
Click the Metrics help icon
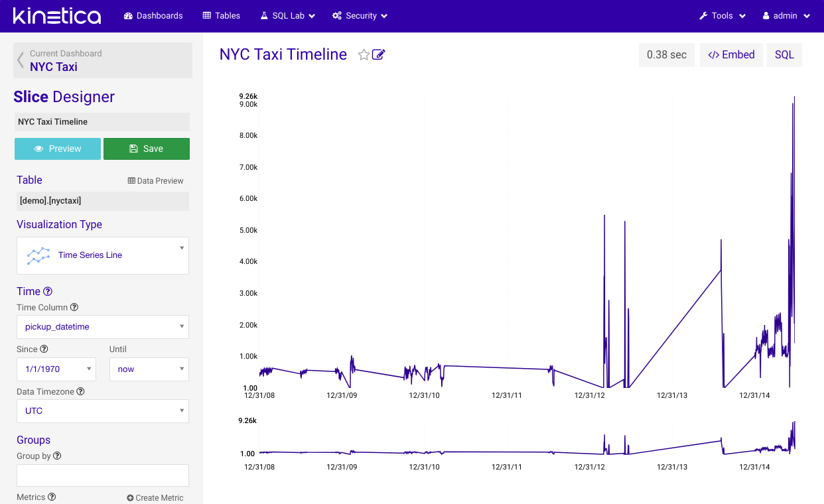click(x=52, y=497)
